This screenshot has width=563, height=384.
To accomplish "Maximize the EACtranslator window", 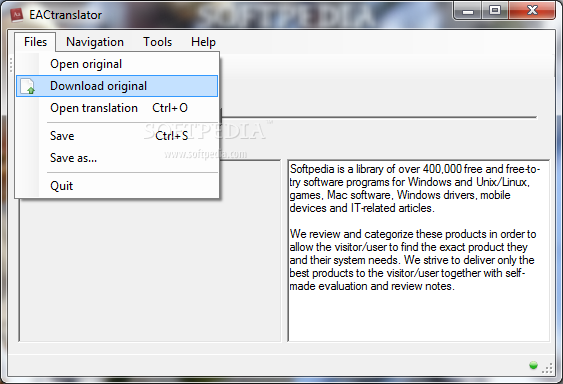I will click(495, 10).
